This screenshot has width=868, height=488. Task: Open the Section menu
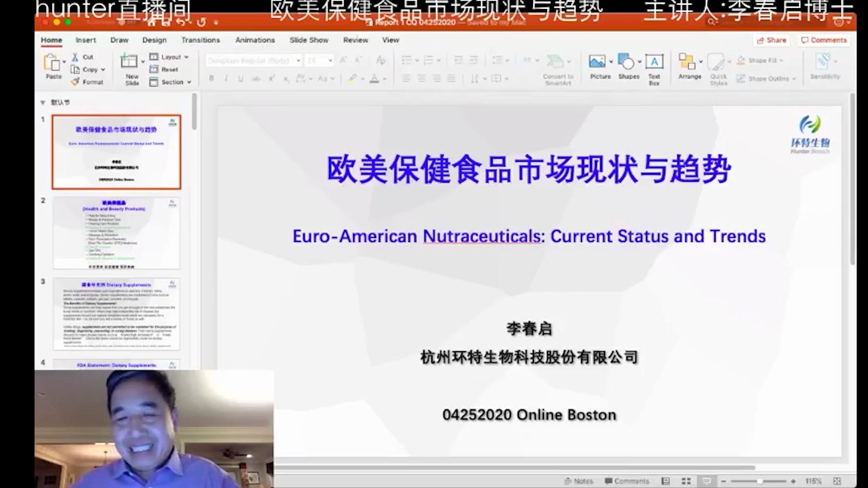[170, 82]
